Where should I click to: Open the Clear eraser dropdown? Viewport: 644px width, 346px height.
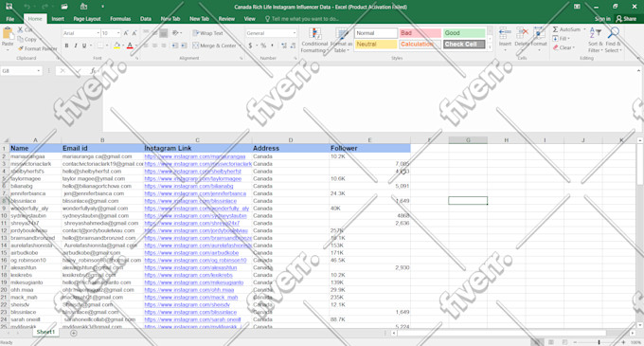coord(563,47)
